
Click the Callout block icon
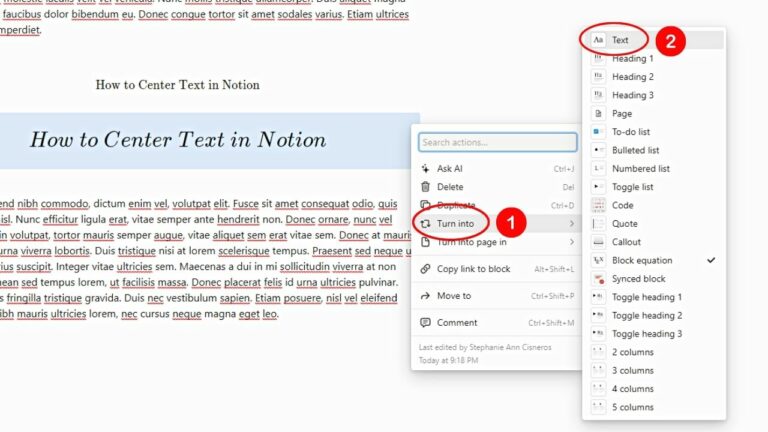click(598, 242)
